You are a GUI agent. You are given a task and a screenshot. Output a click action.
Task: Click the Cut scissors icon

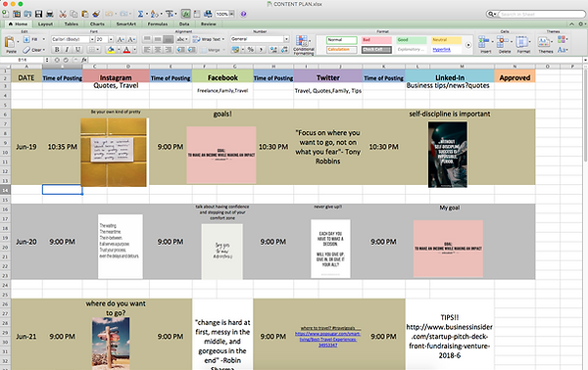click(x=63, y=14)
